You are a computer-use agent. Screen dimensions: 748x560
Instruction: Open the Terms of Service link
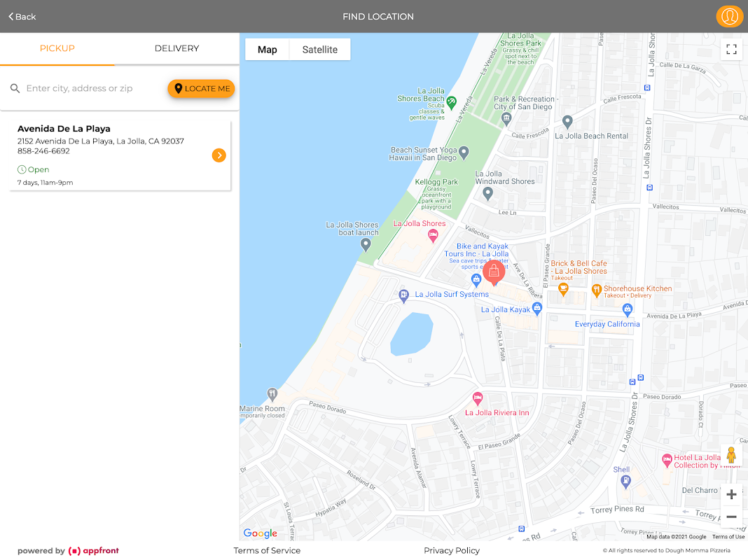pos(267,550)
